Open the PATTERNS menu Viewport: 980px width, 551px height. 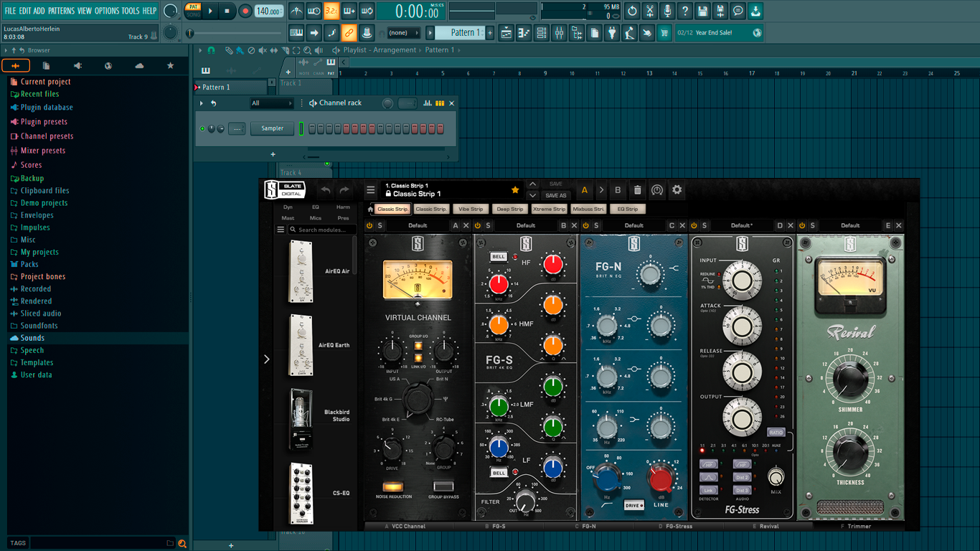point(61,11)
